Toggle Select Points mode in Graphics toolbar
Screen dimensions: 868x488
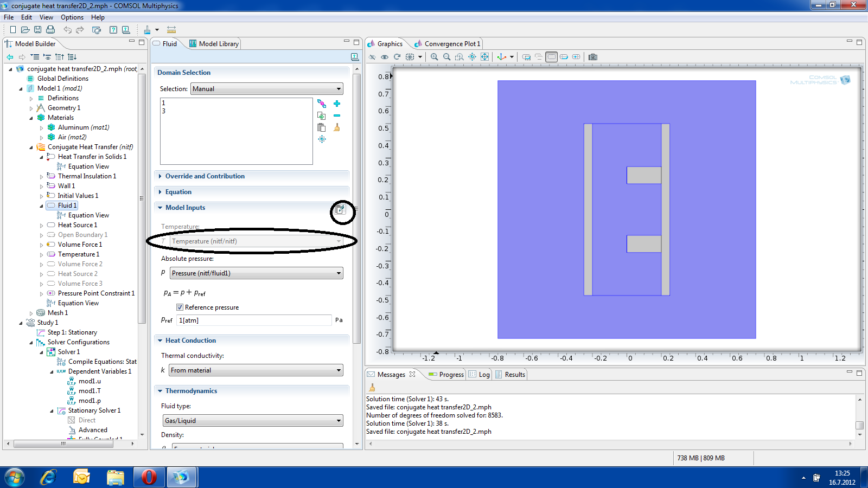pos(576,57)
